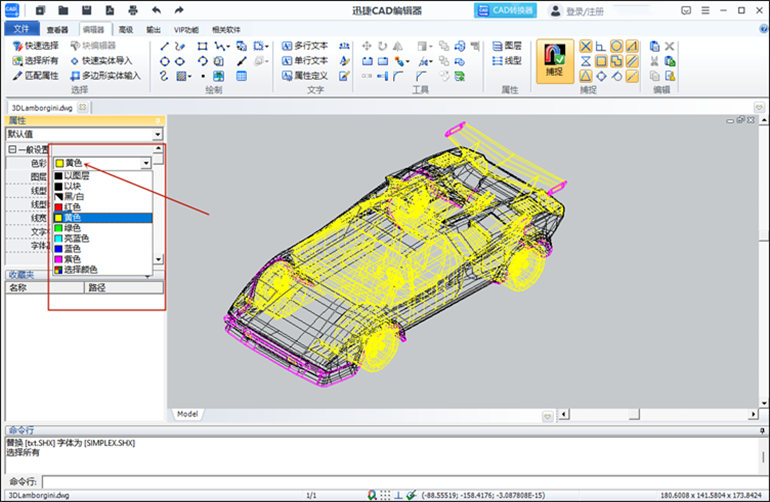Viewport: 770px width, 502px height.
Task: Click the insert image tool icon
Action: [219, 76]
